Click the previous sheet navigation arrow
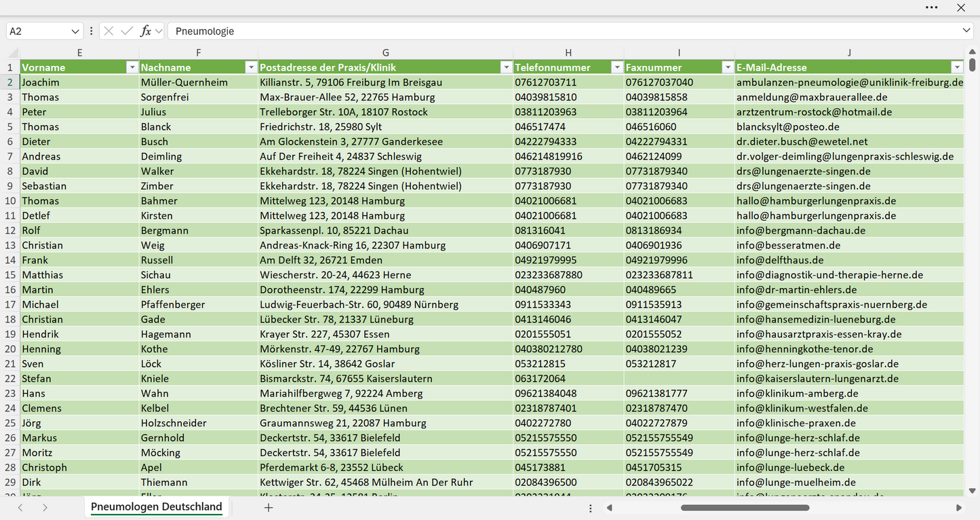The width and height of the screenshot is (980, 520). (20, 507)
